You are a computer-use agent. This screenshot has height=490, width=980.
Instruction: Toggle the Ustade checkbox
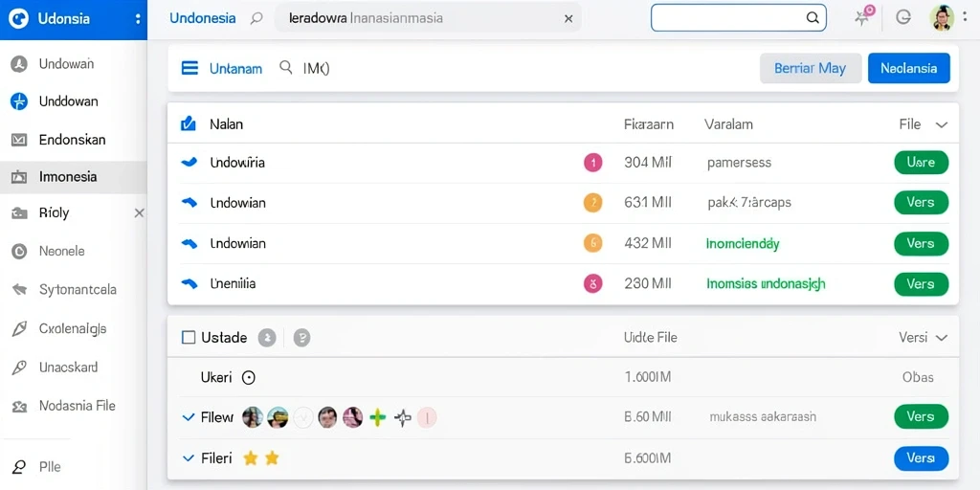(189, 338)
